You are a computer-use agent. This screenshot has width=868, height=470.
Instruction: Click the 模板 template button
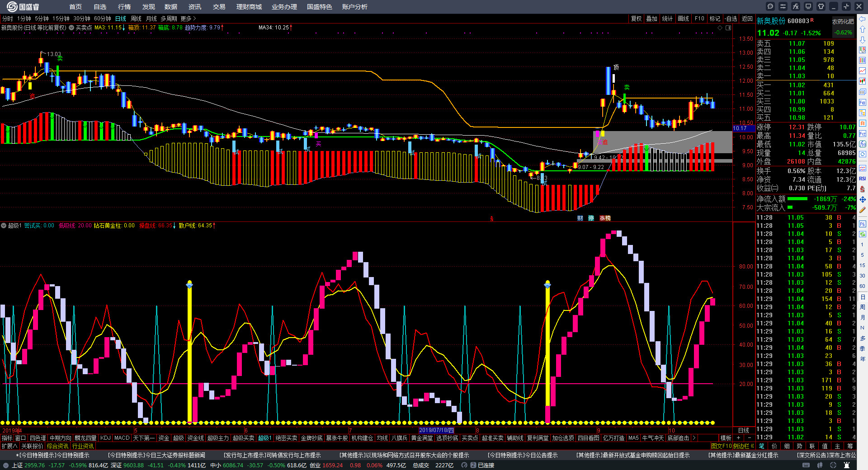tap(726, 438)
